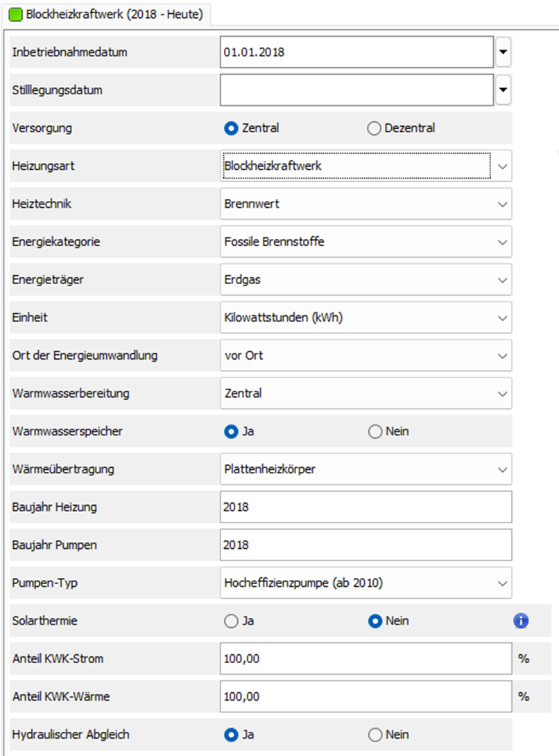
Task: Open the Inbetriebnahmedatum date picker arrow
Action: coord(504,53)
